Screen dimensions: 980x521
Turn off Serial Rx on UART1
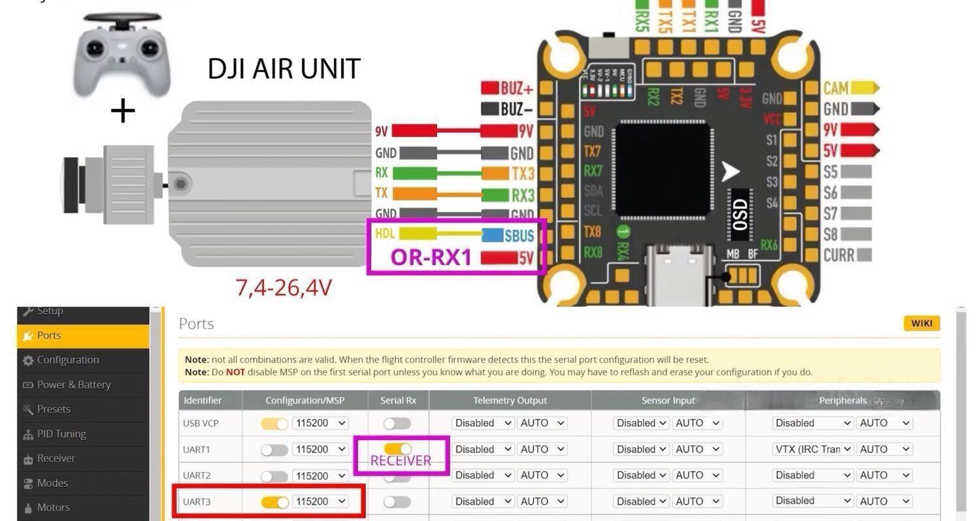[397, 449]
